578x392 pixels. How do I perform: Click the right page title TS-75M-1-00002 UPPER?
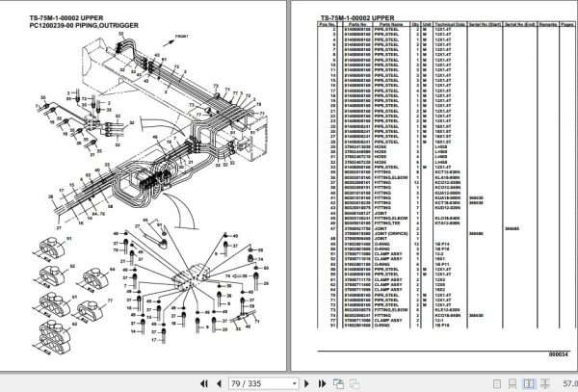pyautogui.click(x=357, y=17)
